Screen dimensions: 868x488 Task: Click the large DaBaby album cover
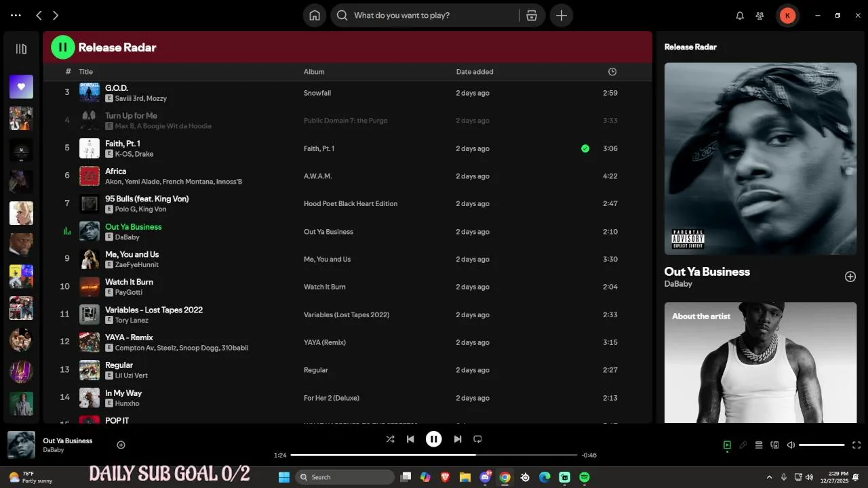(x=761, y=159)
